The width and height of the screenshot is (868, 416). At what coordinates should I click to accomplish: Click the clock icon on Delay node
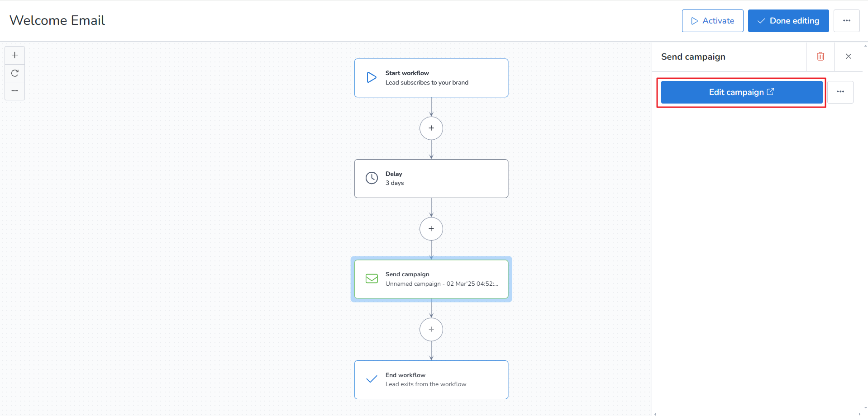click(372, 178)
